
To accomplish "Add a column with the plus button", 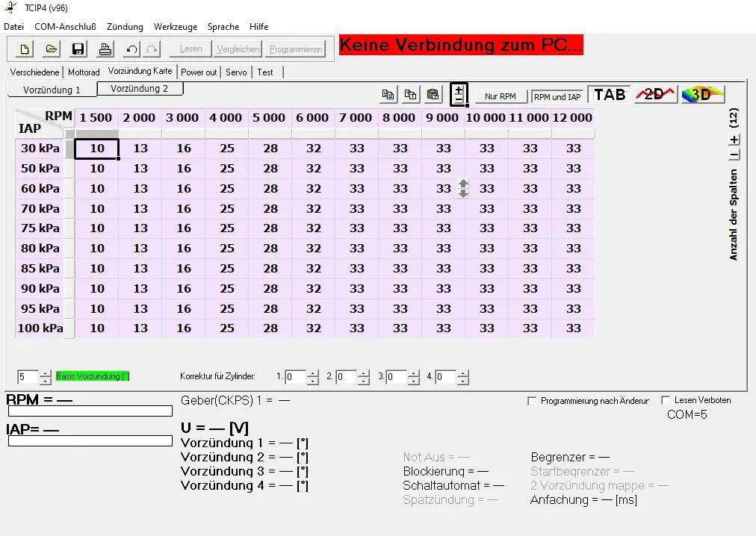I will tap(734, 140).
